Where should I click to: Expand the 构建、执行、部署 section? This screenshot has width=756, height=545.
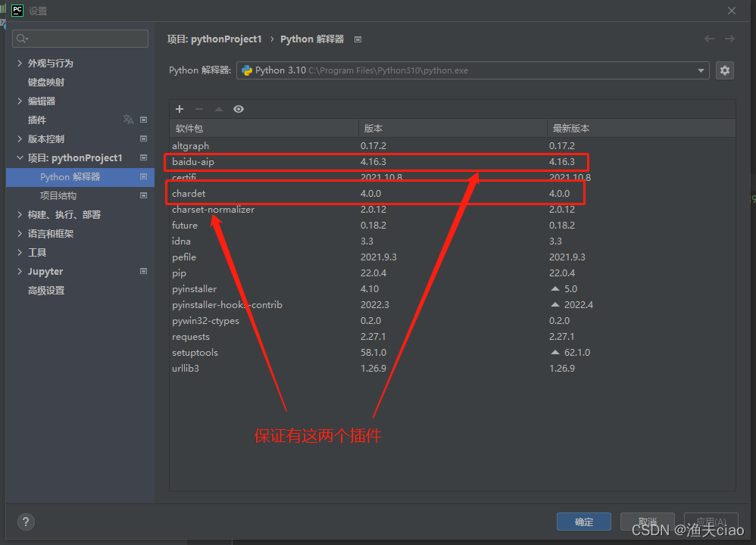20,214
